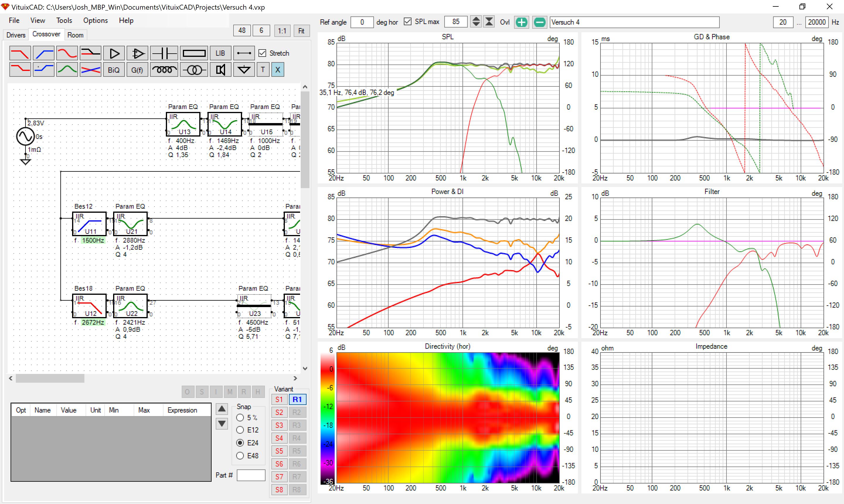This screenshot has width=844, height=504.
Task: Select the wire connection tool
Action: coord(244,53)
